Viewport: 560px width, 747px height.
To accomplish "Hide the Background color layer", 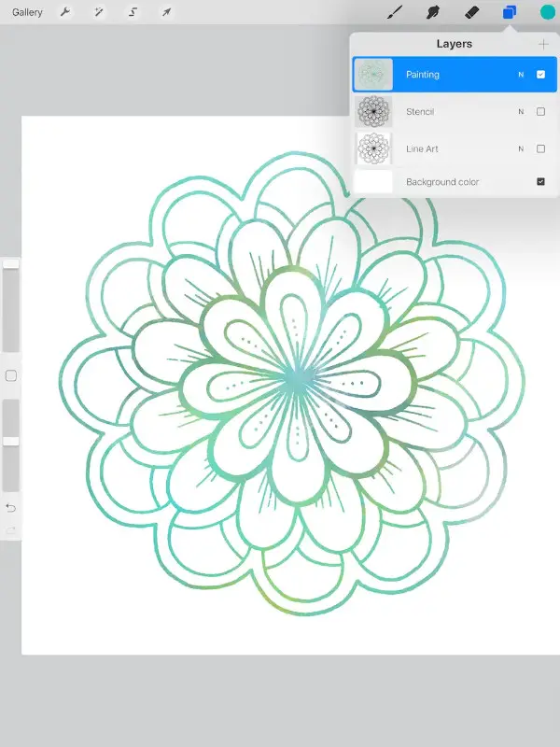I will (540, 181).
